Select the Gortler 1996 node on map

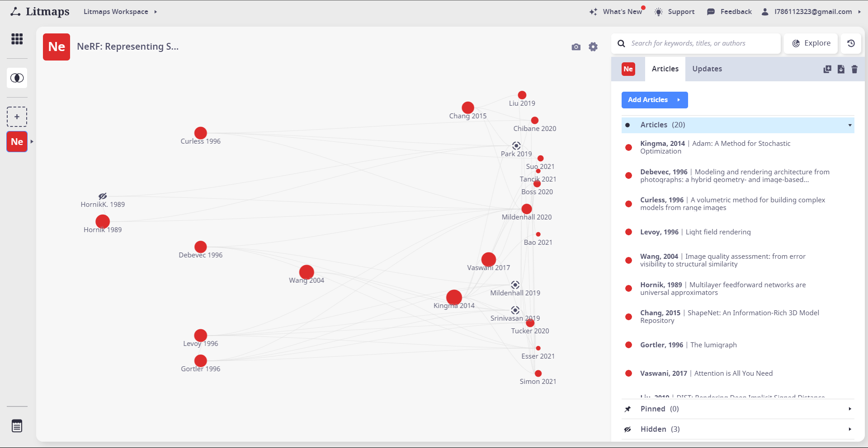tap(201, 360)
